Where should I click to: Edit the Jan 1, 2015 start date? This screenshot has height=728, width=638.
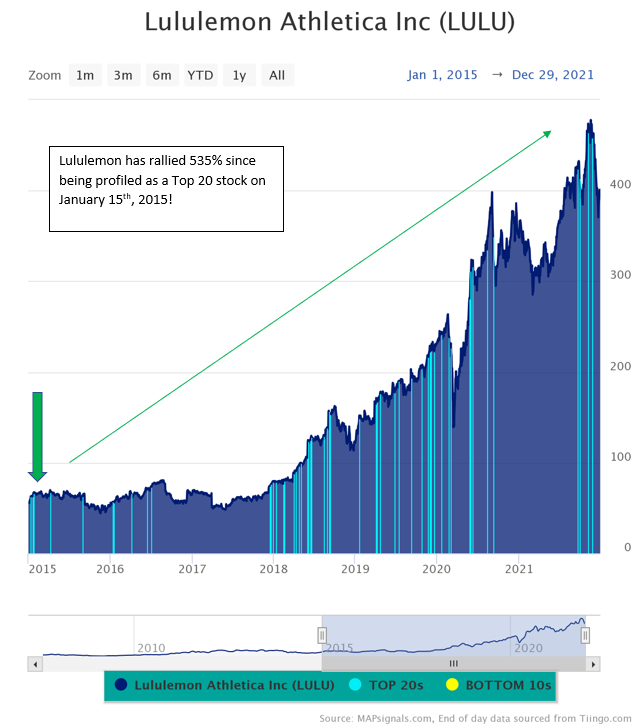(443, 75)
